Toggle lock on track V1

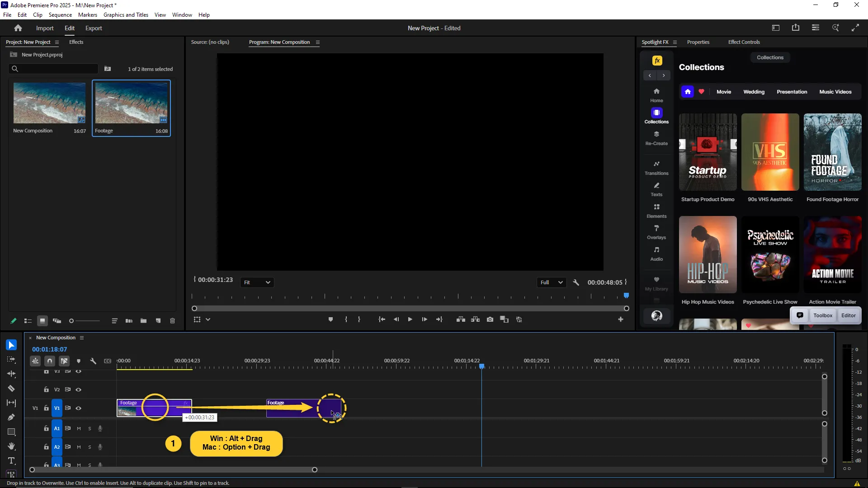[46, 408]
